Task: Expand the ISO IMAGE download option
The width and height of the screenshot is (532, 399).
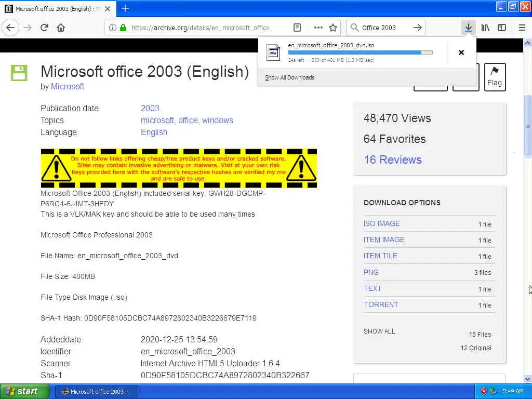Action: tap(382, 223)
